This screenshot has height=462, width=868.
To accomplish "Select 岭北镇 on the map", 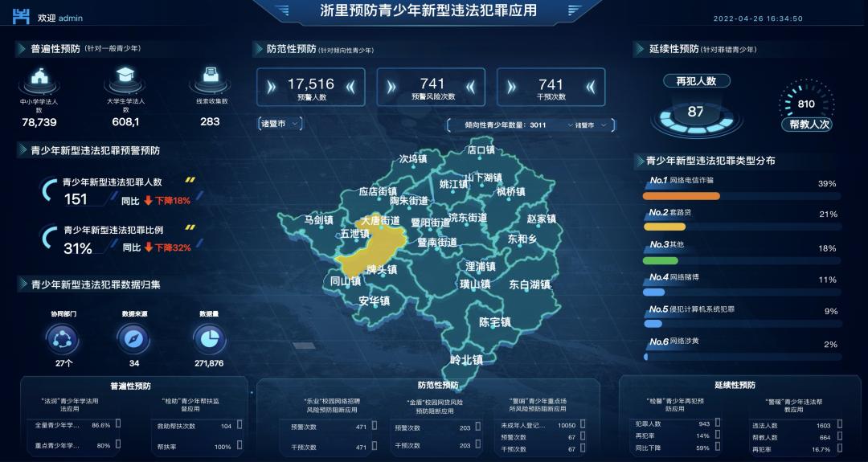I will [466, 360].
